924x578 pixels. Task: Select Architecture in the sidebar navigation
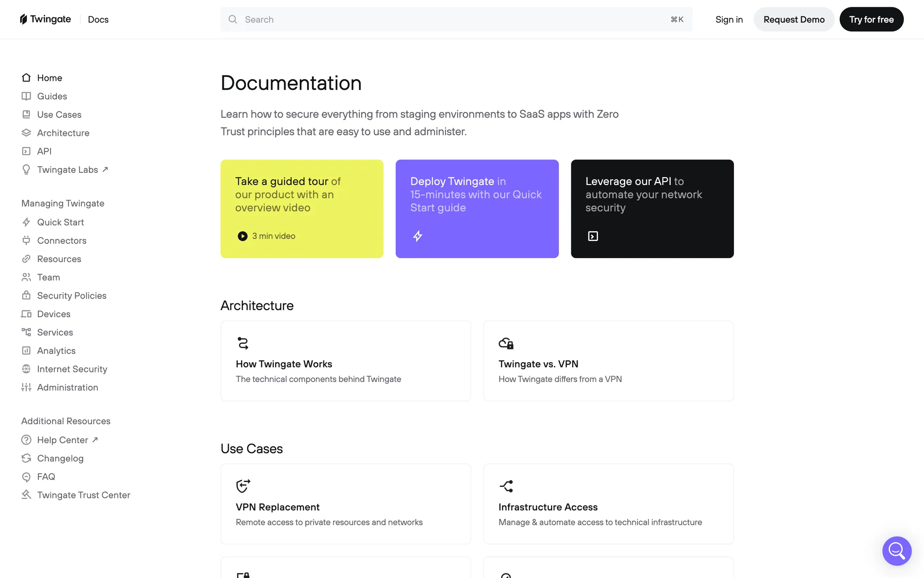pyautogui.click(x=63, y=133)
